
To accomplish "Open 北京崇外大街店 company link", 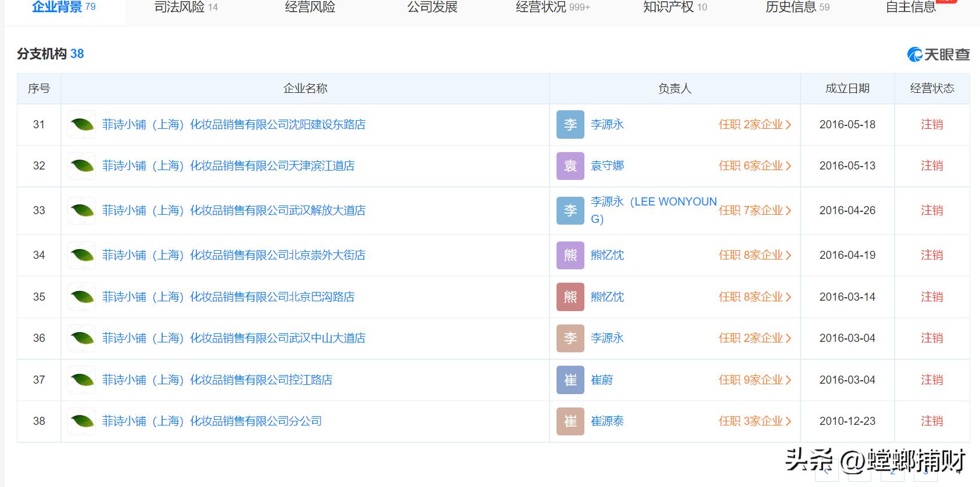I will pyautogui.click(x=234, y=255).
